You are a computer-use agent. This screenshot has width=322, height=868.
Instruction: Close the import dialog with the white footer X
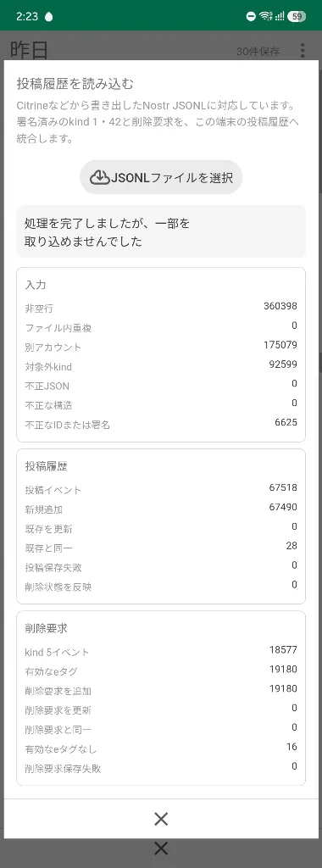(x=161, y=819)
